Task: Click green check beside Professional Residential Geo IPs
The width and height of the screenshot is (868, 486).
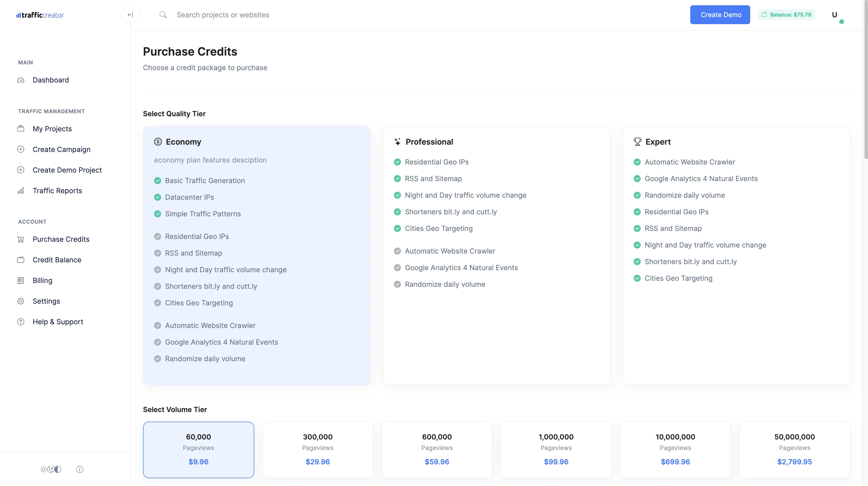Action: [397, 162]
